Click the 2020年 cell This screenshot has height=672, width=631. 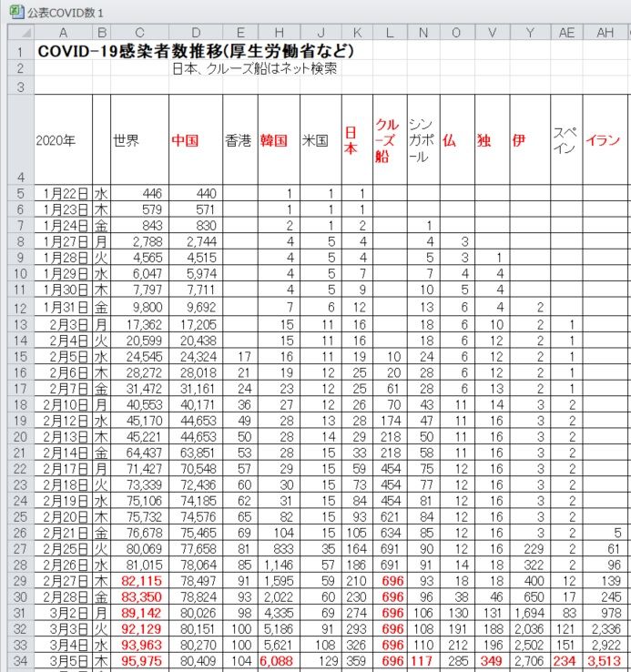coord(56,140)
